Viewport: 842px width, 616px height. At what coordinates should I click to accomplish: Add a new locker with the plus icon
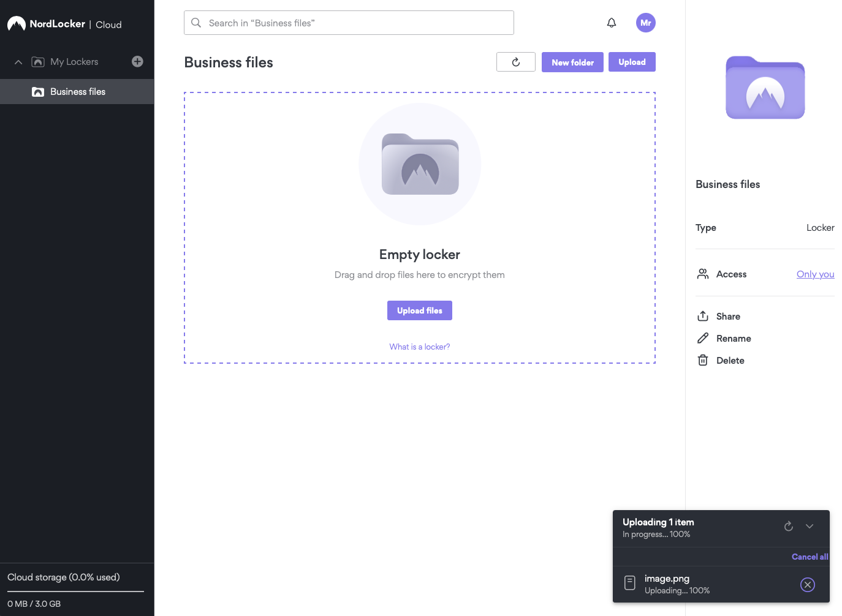tap(137, 61)
